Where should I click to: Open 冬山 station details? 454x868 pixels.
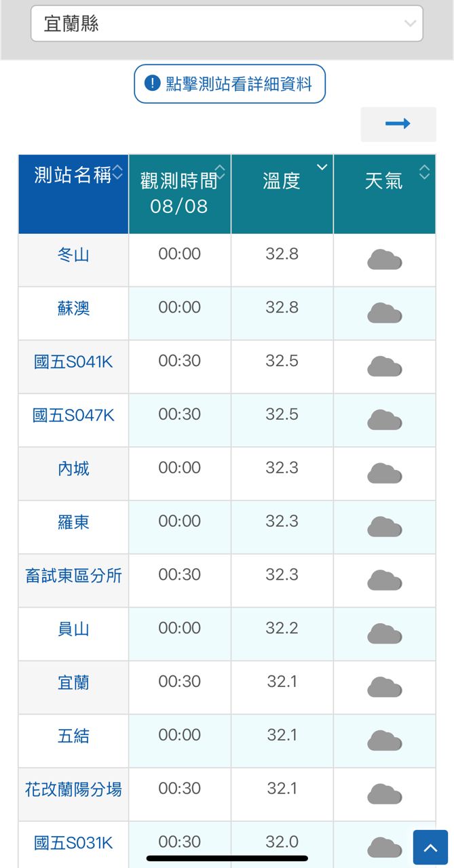[x=73, y=255]
